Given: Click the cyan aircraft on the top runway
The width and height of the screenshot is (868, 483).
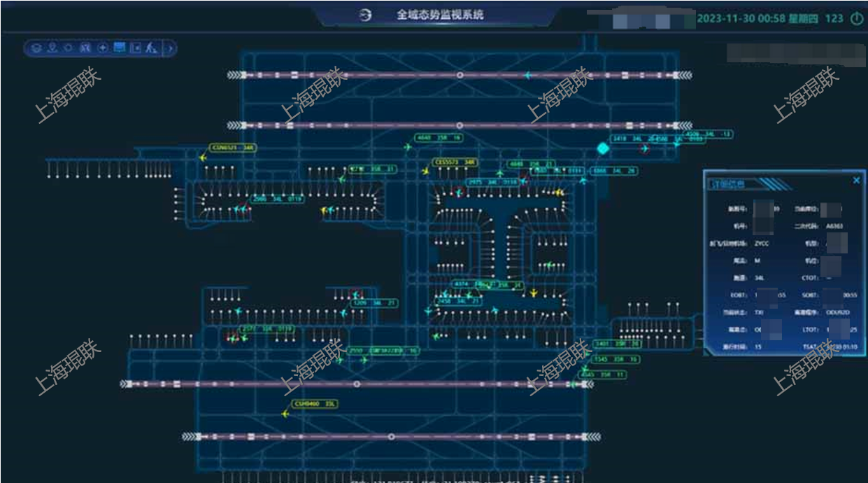Looking at the screenshot, I should 527,75.
